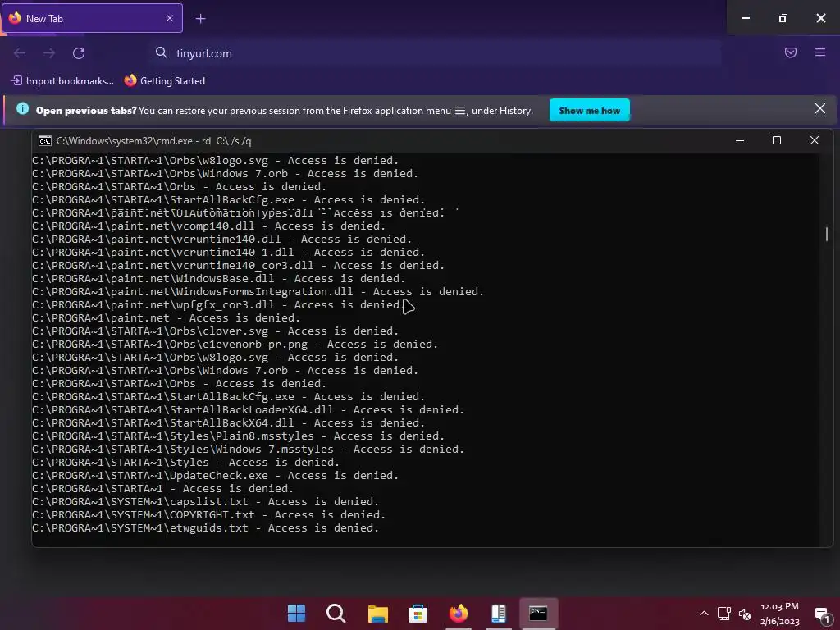The height and width of the screenshot is (630, 840).
Task: Click the line with StartAllBackX64.dll
Action: point(228,423)
